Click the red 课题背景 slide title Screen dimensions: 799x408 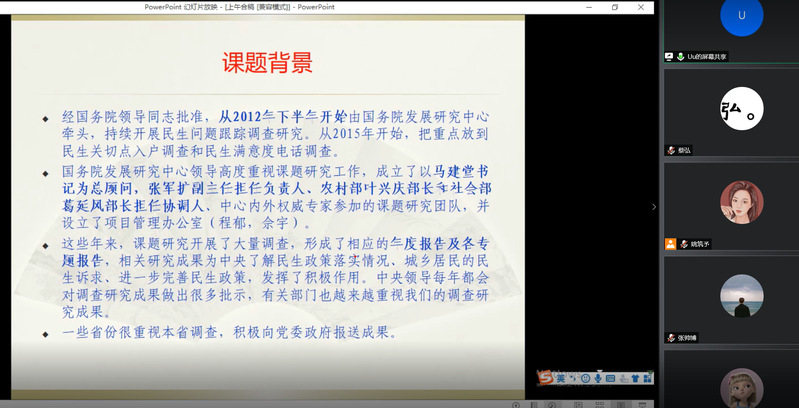click(267, 64)
